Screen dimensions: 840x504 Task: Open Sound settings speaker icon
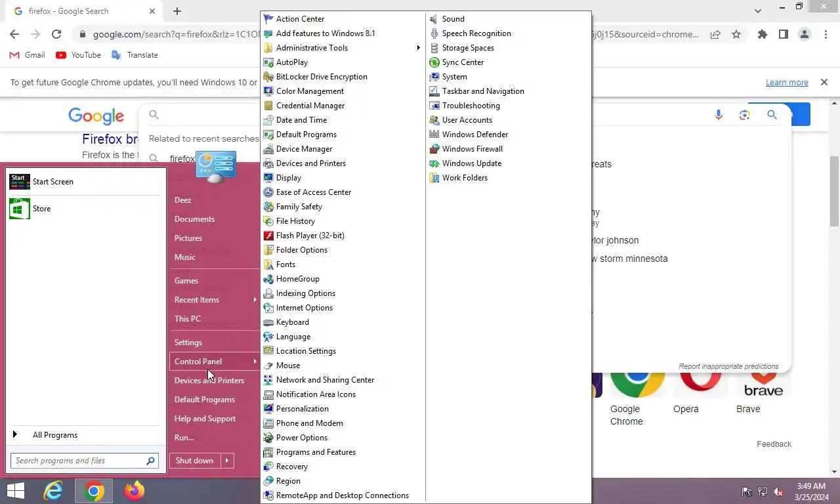[x=434, y=19]
